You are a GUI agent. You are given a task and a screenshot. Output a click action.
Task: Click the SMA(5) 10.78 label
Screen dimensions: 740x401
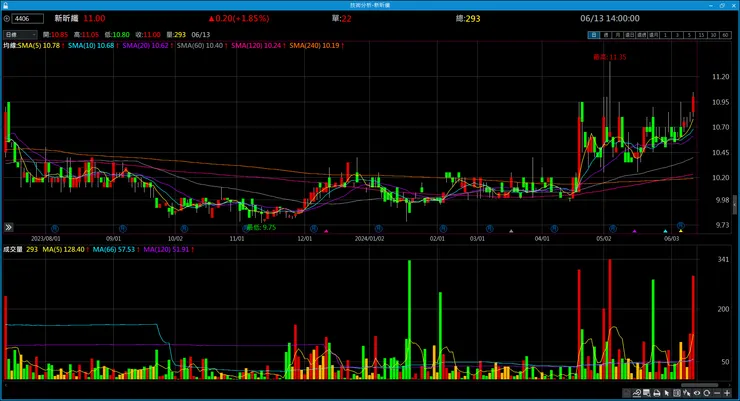pyautogui.click(x=41, y=45)
